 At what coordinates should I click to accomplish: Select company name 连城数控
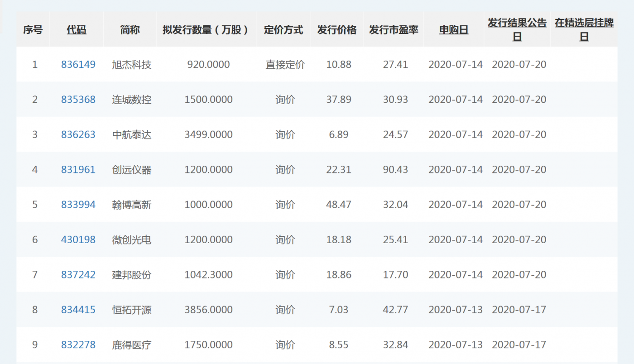coord(131,100)
